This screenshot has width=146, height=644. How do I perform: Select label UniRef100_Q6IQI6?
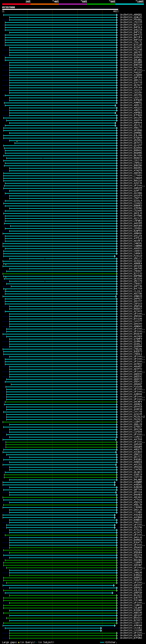(x=131, y=278)
